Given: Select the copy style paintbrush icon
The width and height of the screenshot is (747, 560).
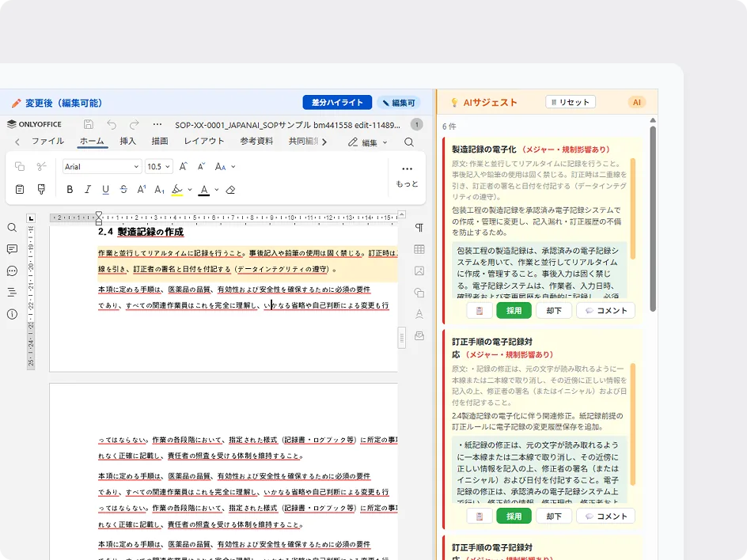Looking at the screenshot, I should 41,190.
